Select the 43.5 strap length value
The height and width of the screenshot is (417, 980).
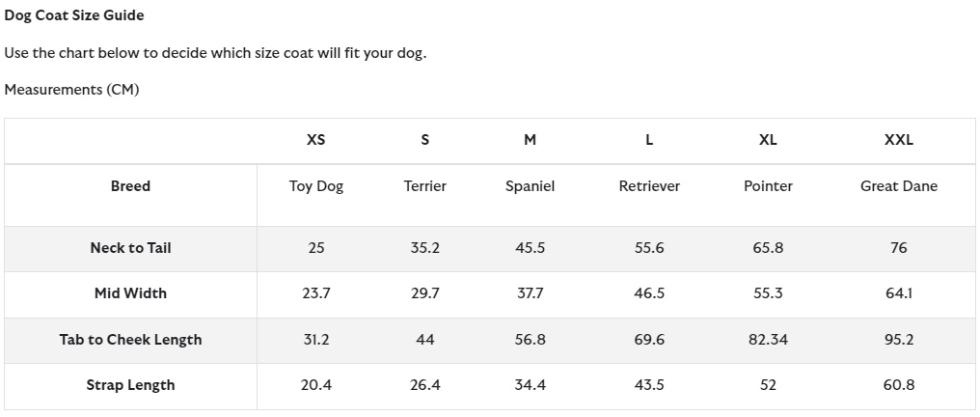(x=649, y=385)
